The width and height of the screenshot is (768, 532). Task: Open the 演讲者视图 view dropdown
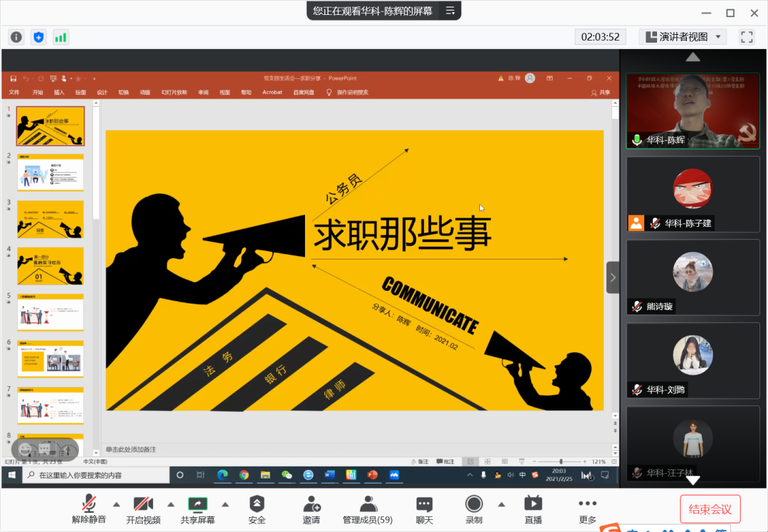pos(682,37)
